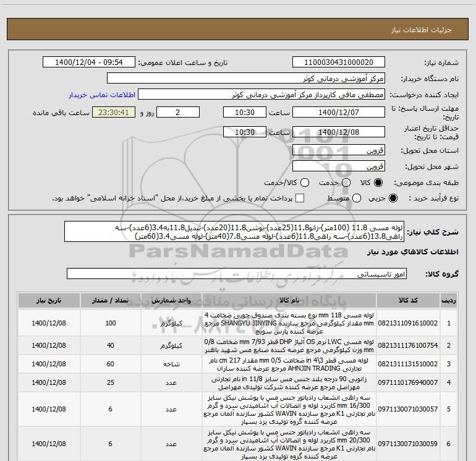Click product code 0971110176940007
This screenshot has height=461, width=476.
[x=408, y=382]
